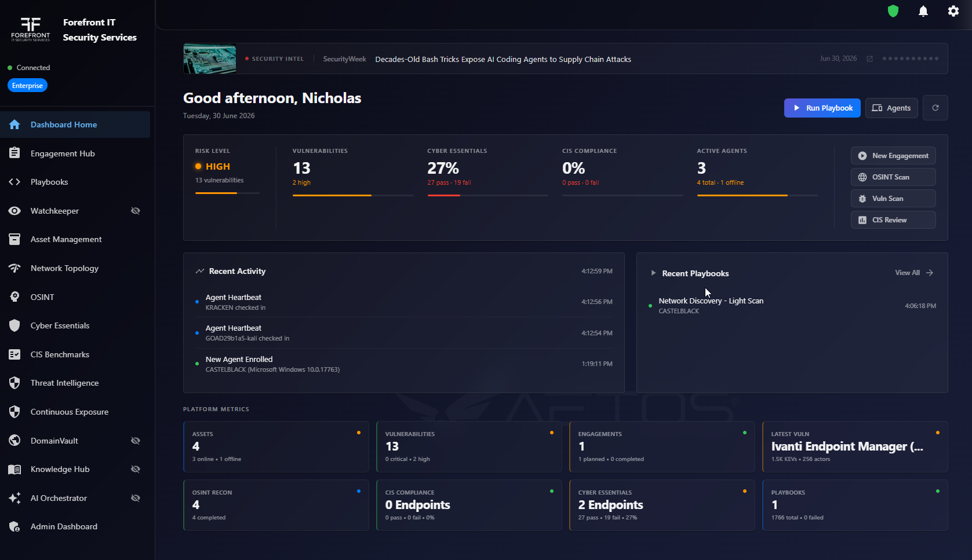The width and height of the screenshot is (972, 560).
Task: Open the notifications bell
Action: click(x=923, y=11)
